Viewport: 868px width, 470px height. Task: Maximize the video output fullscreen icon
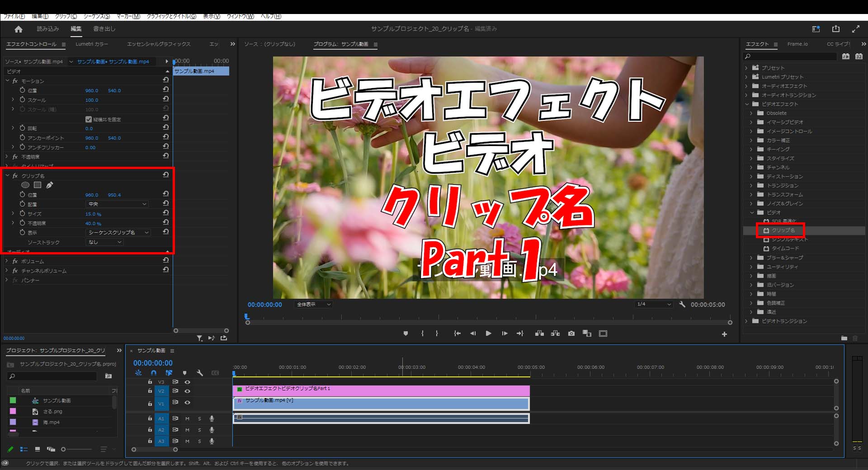click(856, 29)
